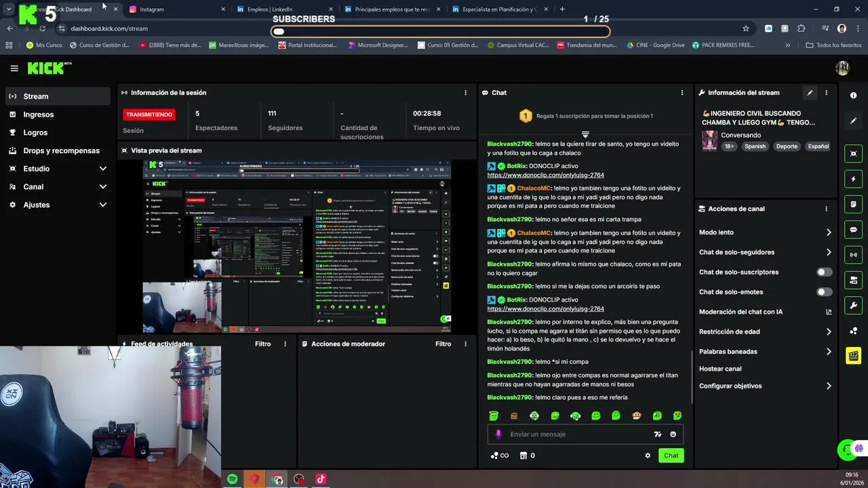Click the Deporte stream tag
The image size is (868, 488).
[x=787, y=146]
